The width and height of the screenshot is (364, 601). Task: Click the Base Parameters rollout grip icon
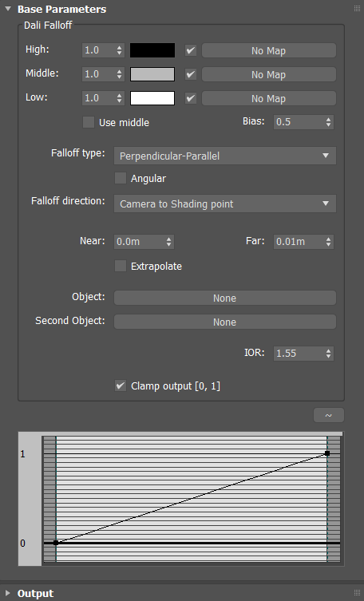(x=357, y=9)
